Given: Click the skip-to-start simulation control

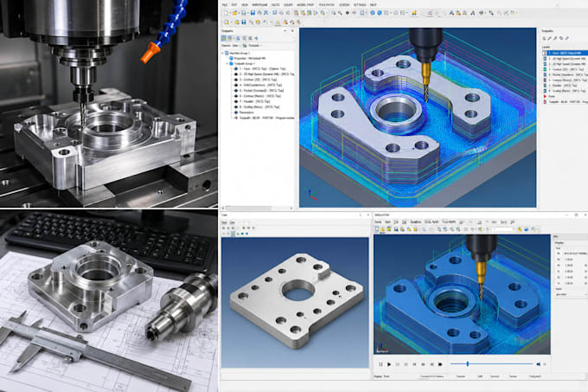Looking at the screenshot, I should [x=414, y=364].
